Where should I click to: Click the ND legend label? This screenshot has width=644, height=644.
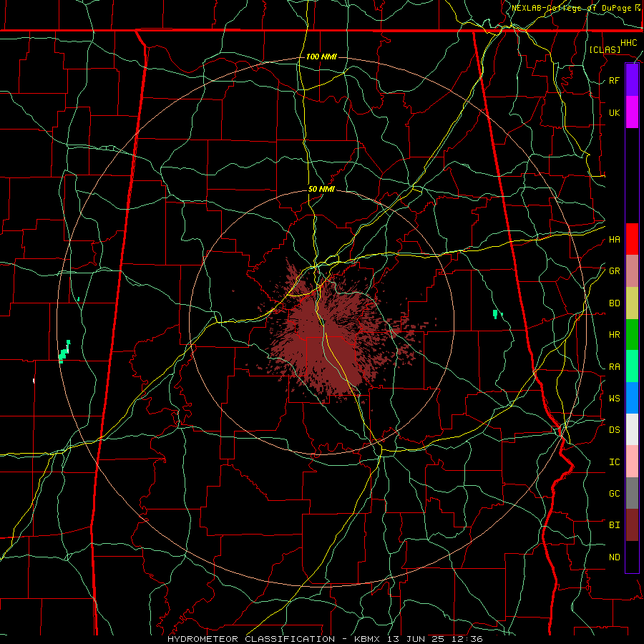point(614,557)
